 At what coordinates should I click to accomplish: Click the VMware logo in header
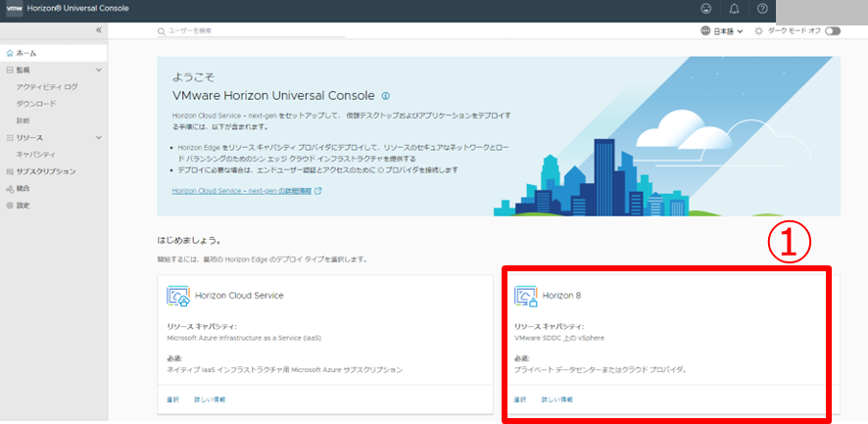(14, 8)
